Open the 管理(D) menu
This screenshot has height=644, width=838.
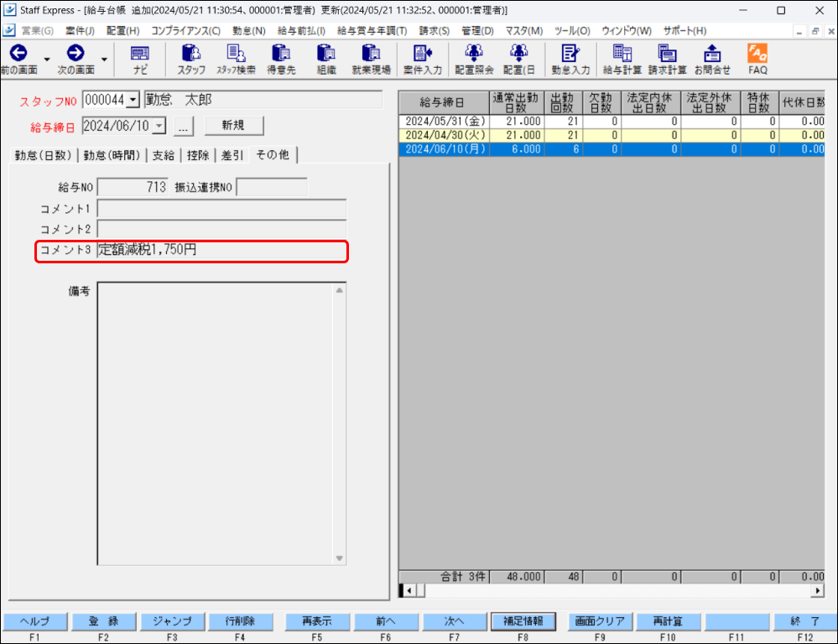[477, 31]
